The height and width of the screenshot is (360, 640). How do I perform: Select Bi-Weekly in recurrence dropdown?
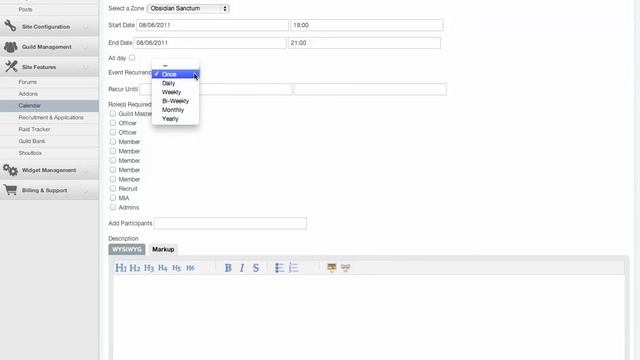[176, 101]
